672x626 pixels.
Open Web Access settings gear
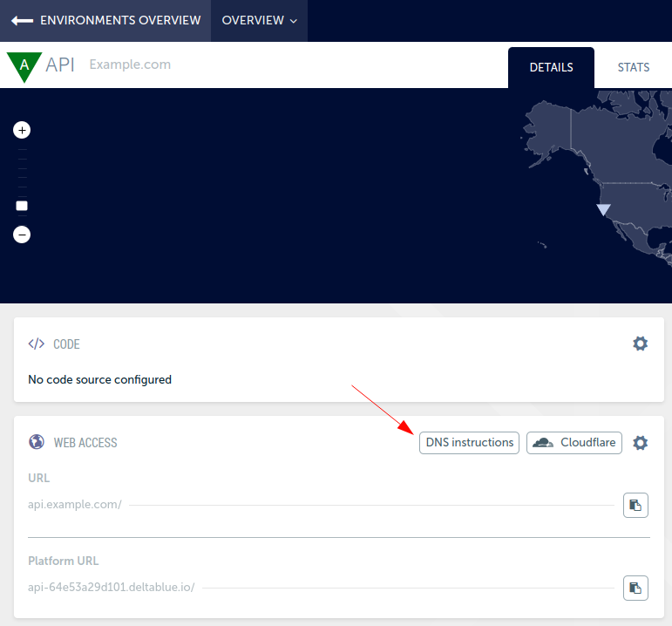(x=640, y=443)
